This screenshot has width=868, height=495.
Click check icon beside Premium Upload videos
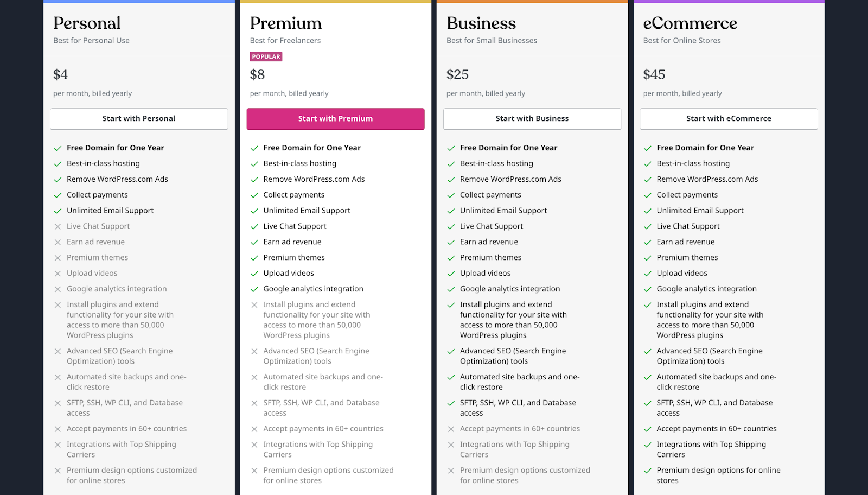pyautogui.click(x=254, y=274)
